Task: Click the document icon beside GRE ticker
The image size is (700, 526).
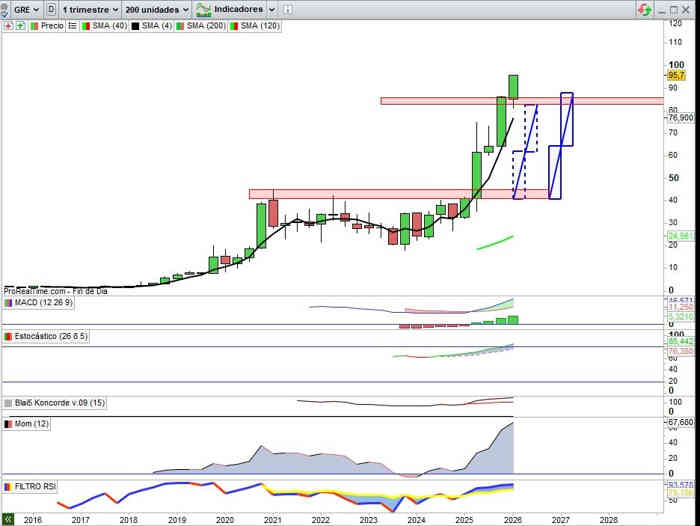Action: (x=51, y=9)
